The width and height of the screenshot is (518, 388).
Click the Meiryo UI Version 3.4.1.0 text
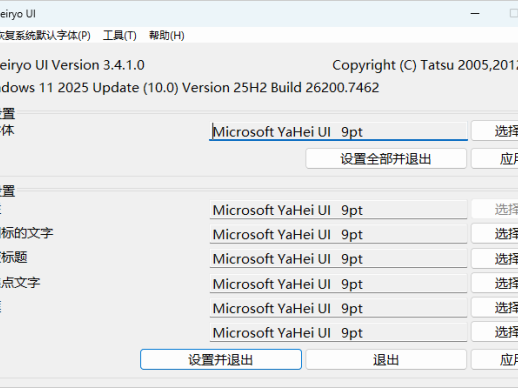click(72, 65)
